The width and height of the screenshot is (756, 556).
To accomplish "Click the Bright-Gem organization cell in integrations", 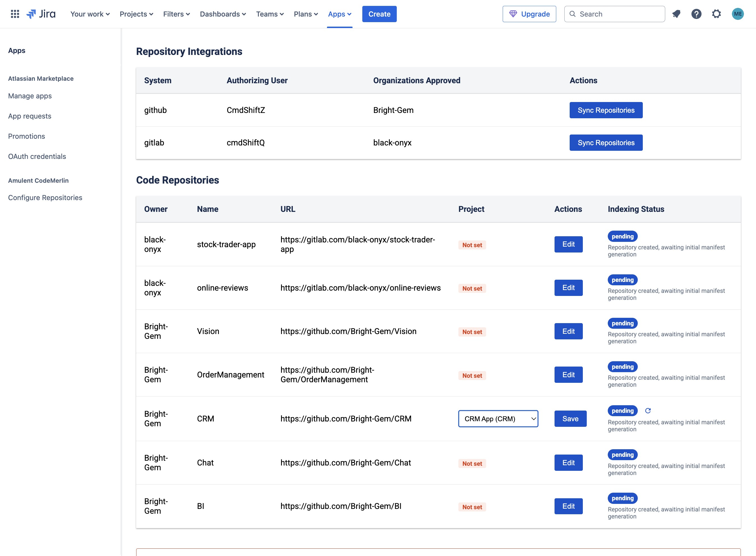I will [x=393, y=110].
